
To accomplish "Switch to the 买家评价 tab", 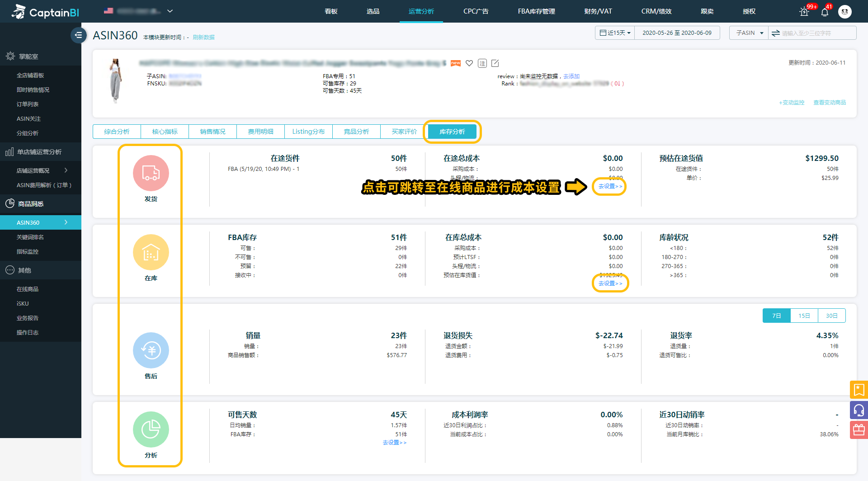I will 404,132.
